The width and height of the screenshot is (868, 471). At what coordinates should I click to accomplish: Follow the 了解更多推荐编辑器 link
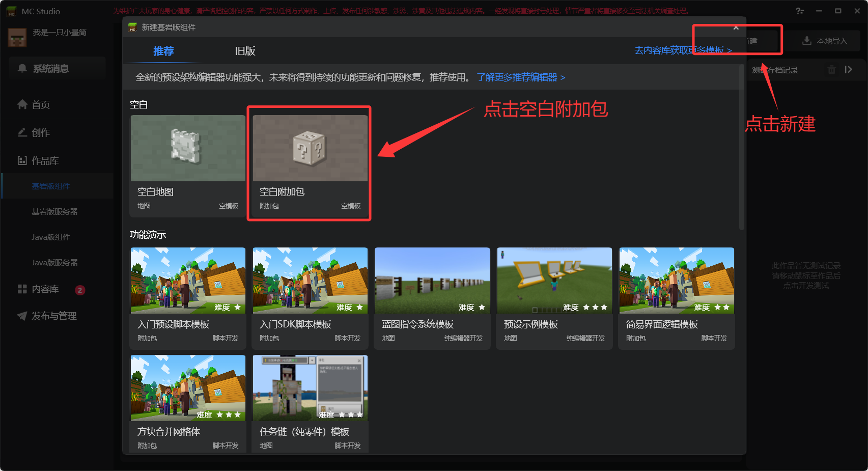click(521, 77)
